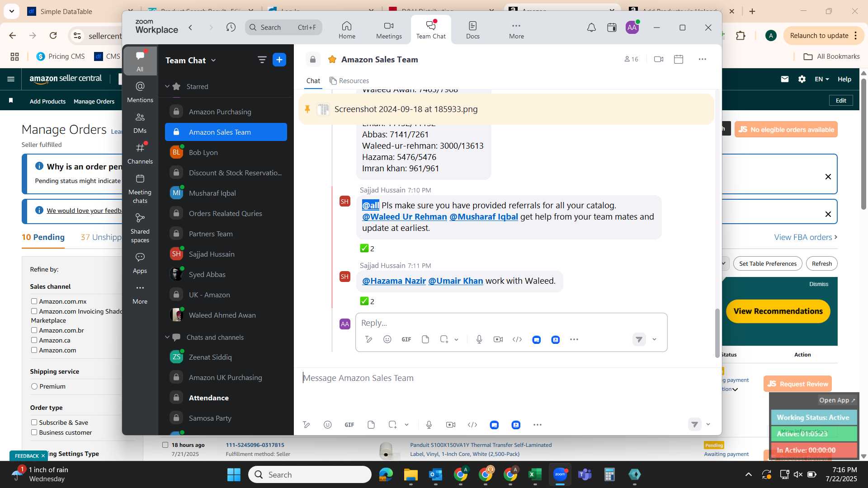Screen dimensions: 868x488
Task: Switch to Zoom Docs tab
Action: (x=473, y=30)
